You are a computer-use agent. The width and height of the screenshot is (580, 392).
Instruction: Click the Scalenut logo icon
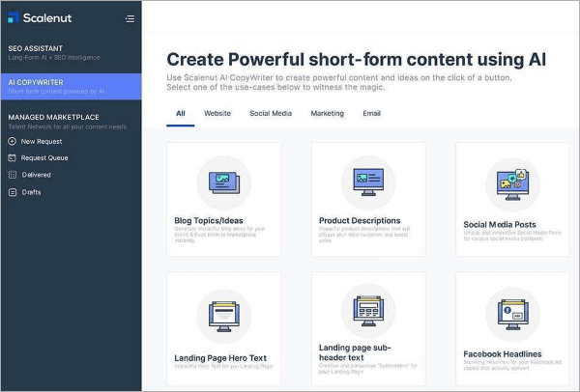14,17
